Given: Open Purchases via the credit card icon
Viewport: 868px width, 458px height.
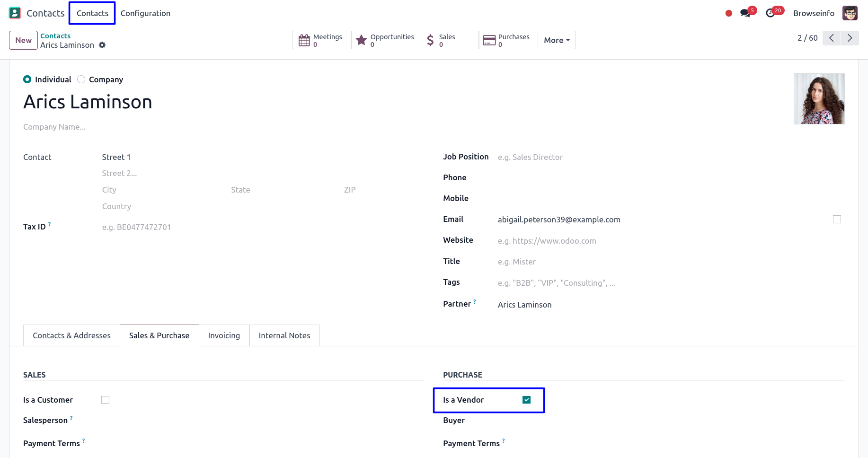Looking at the screenshot, I should [x=489, y=40].
